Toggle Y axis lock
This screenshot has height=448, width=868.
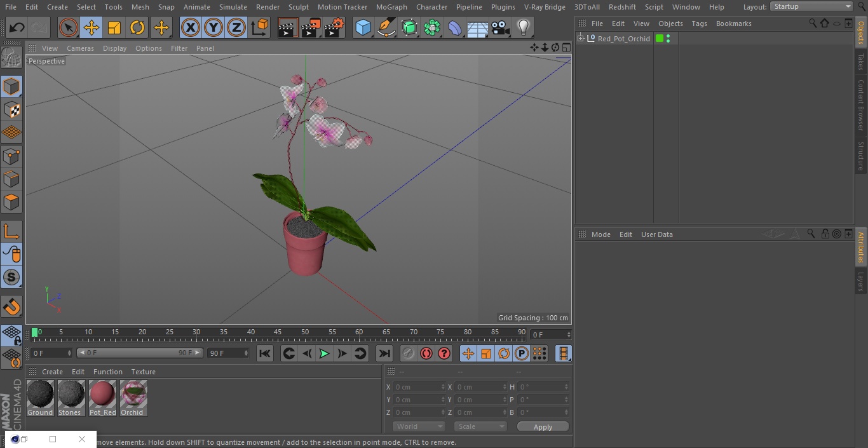coord(214,27)
